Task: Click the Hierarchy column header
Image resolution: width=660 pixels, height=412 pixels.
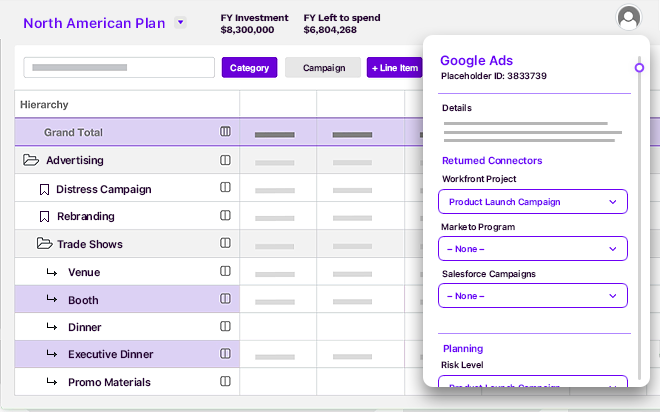Action: point(44,104)
